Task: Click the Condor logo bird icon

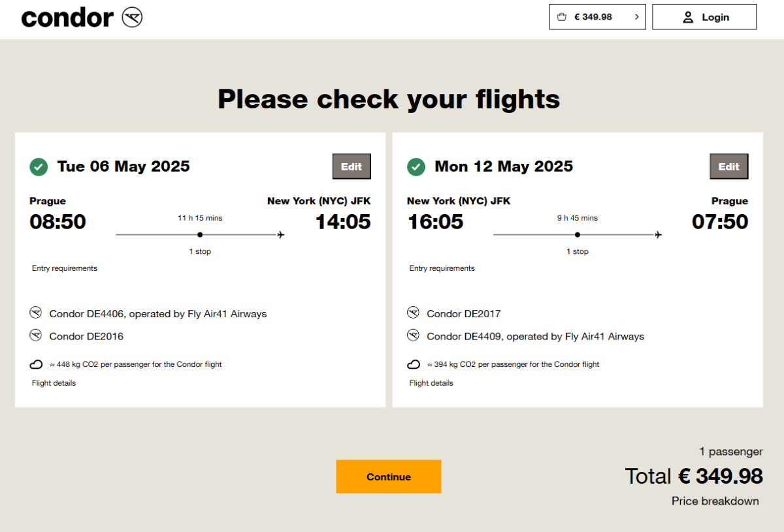Action: [132, 18]
